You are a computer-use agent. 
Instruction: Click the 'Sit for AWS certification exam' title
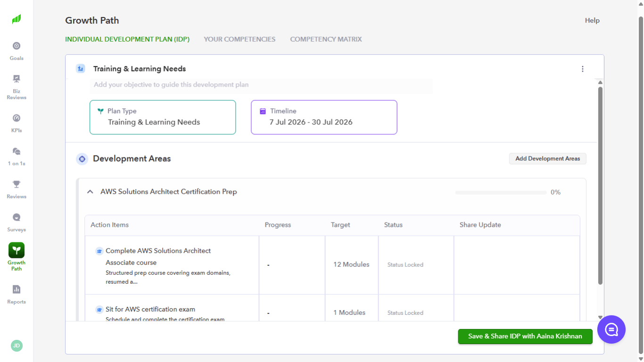click(150, 310)
